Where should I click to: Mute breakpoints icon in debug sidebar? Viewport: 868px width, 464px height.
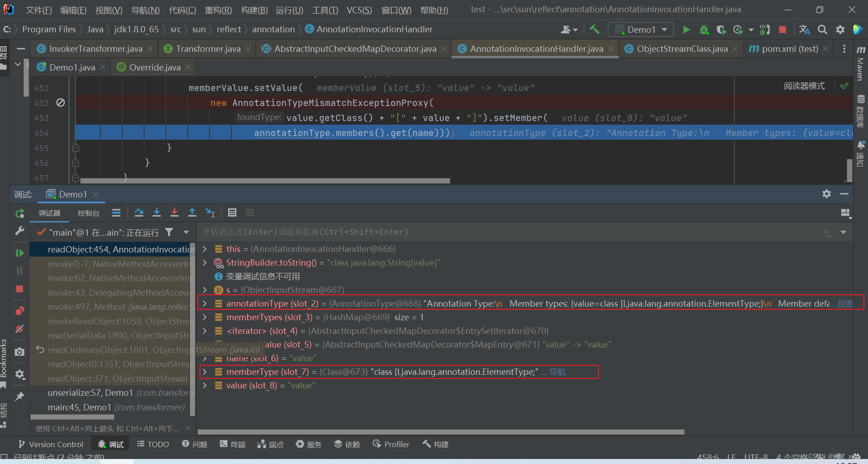point(20,329)
